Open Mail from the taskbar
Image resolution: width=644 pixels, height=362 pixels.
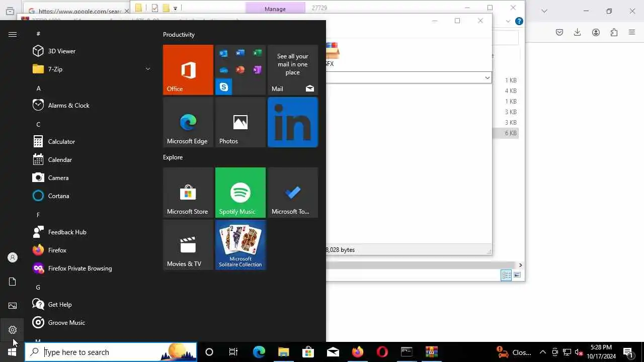[333, 352]
